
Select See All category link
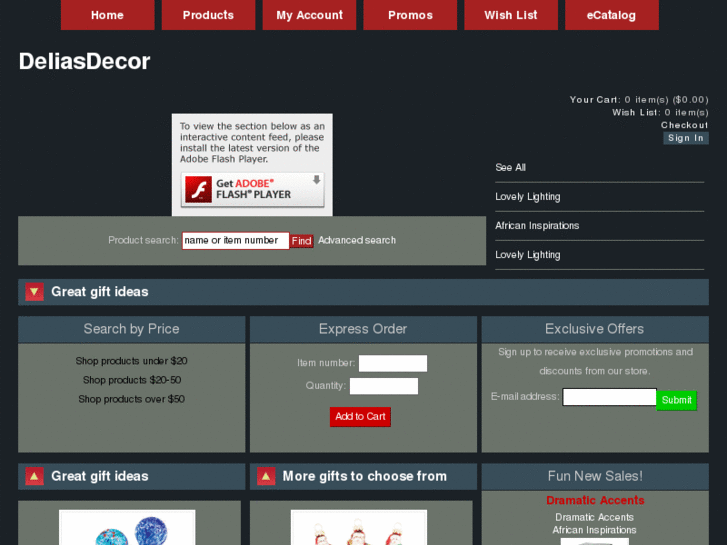[x=510, y=167]
